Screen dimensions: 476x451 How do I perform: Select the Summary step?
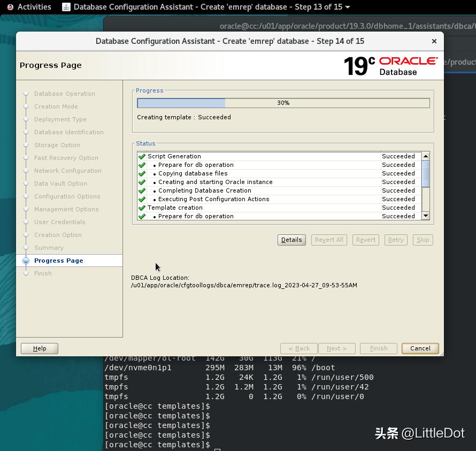click(49, 248)
